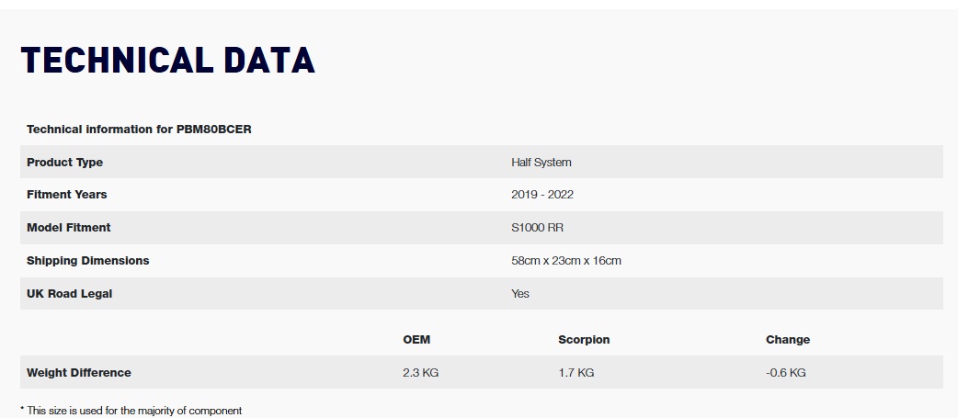Click the Scorpion column header
The width and height of the screenshot is (980, 418).
pyautogui.click(x=584, y=340)
